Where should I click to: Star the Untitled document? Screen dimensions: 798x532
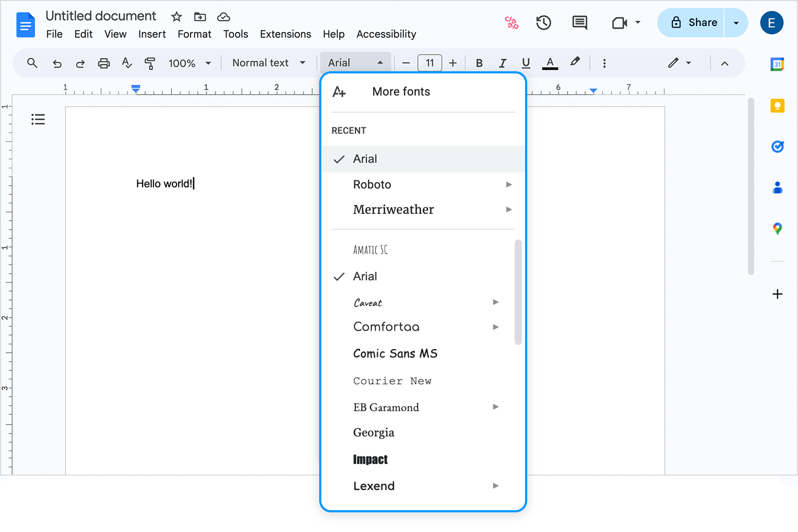point(177,17)
